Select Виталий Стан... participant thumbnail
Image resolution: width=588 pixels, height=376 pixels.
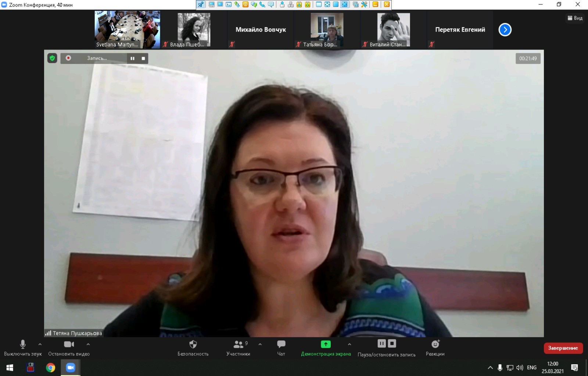[393, 30]
